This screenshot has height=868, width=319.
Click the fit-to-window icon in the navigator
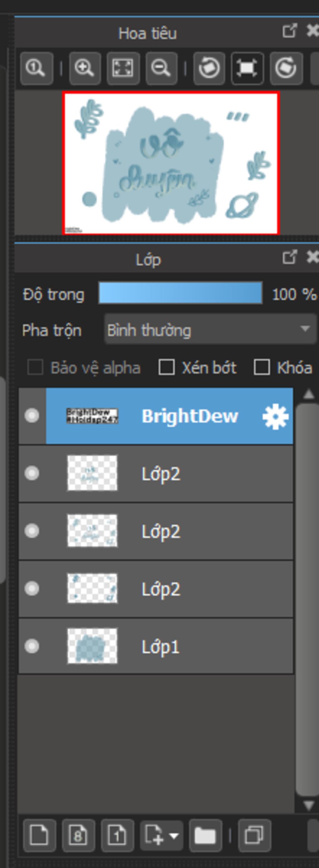click(x=123, y=68)
